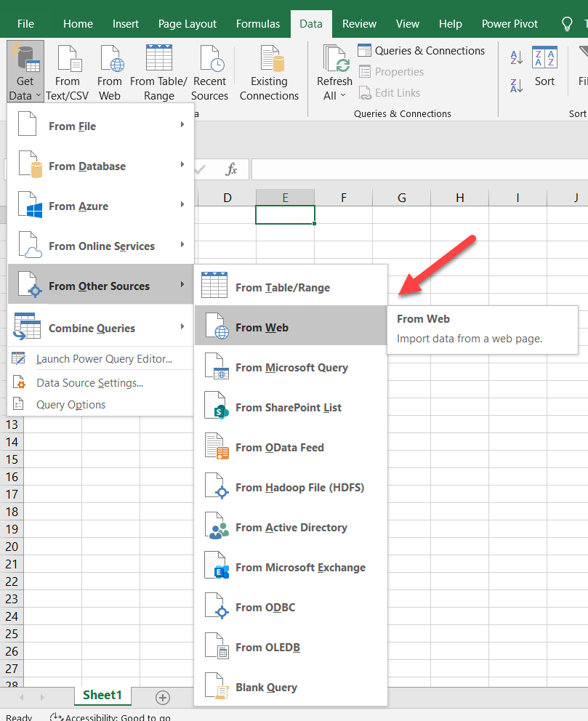Image resolution: width=588 pixels, height=721 pixels.
Task: Open Data Source Settings
Action: pos(89,383)
